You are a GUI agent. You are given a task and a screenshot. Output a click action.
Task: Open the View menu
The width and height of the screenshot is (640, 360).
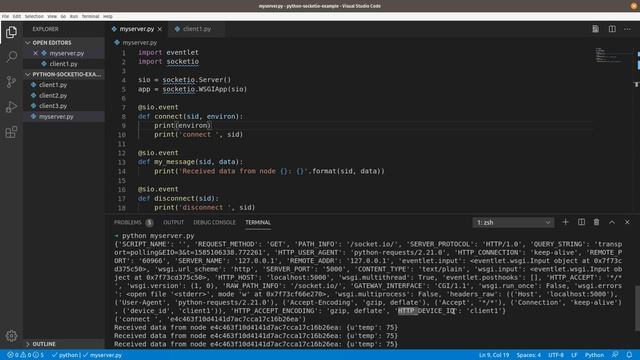pos(52,16)
